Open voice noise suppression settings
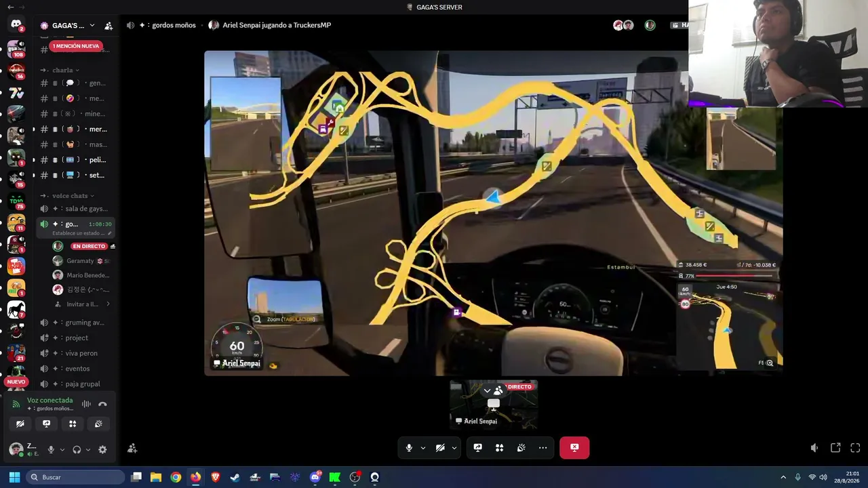The image size is (868, 488). click(x=86, y=404)
